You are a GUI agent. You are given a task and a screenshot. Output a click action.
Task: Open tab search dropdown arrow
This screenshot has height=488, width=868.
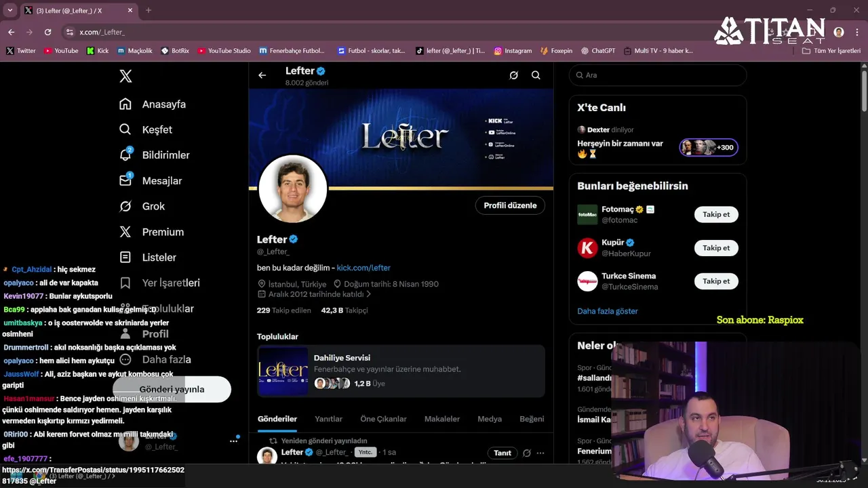pyautogui.click(x=9, y=10)
